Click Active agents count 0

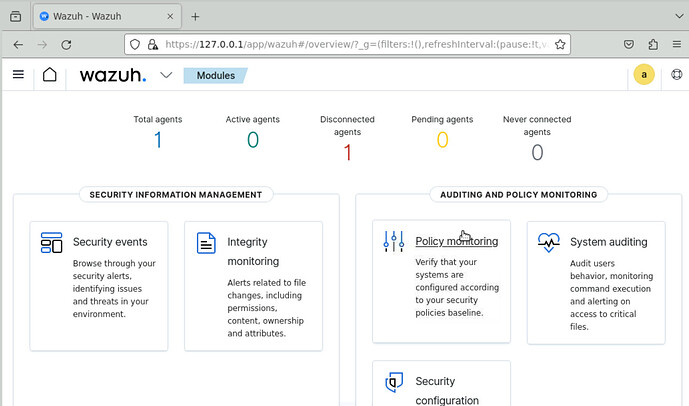click(253, 140)
